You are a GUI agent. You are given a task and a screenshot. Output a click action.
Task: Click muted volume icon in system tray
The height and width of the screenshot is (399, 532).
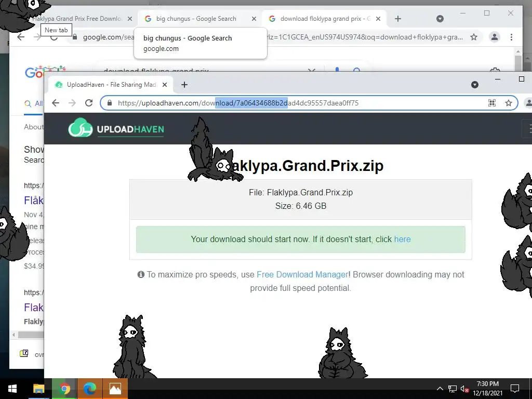464,389
